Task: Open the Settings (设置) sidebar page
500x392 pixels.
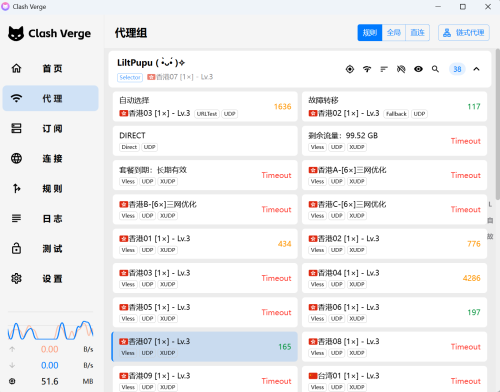Action: (x=50, y=278)
